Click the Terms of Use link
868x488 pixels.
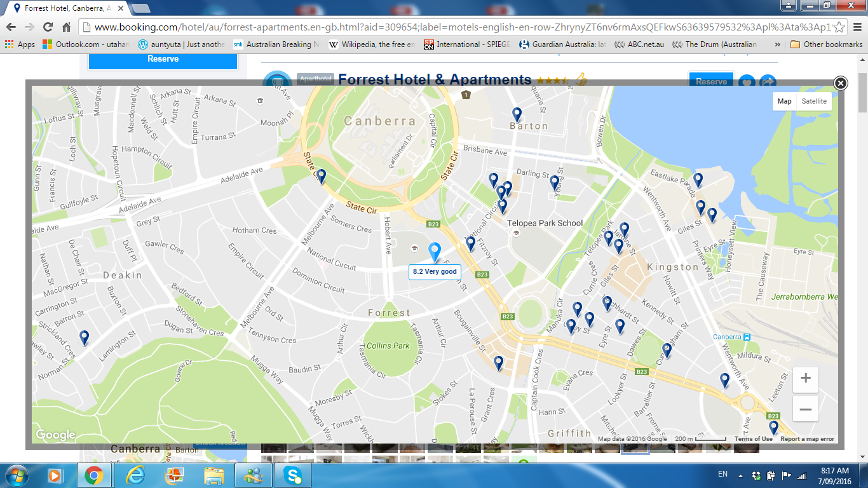(753, 439)
